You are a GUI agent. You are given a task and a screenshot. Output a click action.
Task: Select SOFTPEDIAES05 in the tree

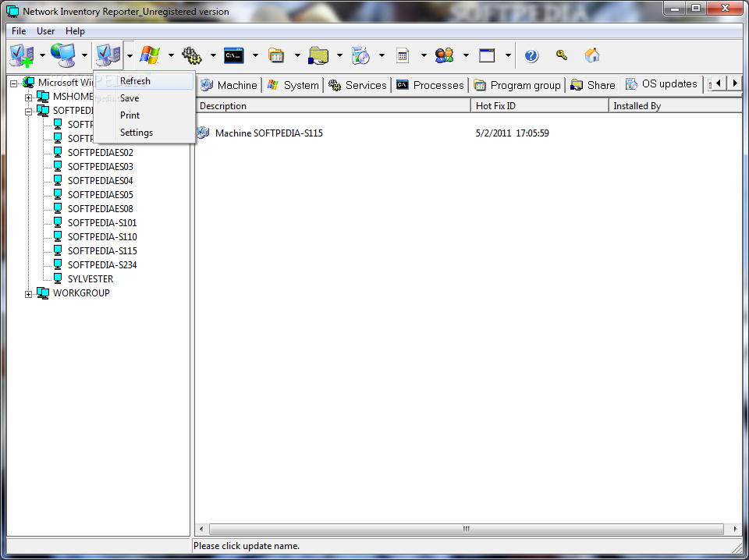(x=101, y=195)
